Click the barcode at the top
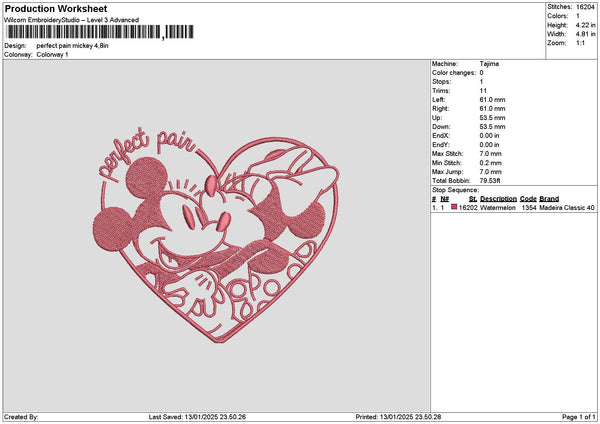Viewport: 600px width, 424px height. pos(99,32)
